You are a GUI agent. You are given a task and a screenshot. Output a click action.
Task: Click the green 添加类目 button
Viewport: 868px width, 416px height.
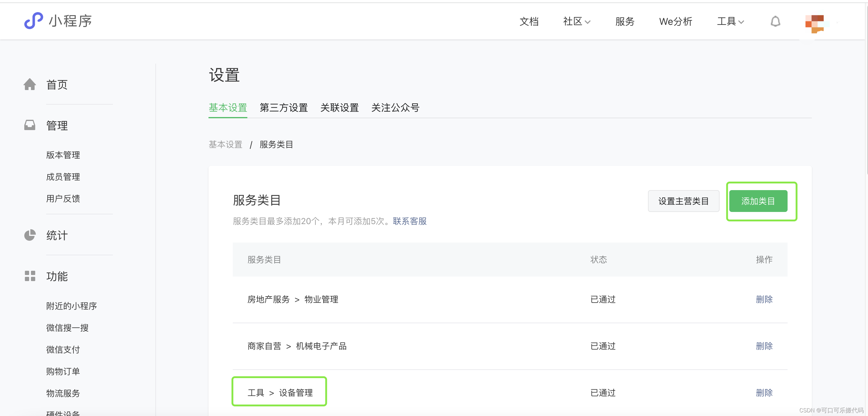(x=758, y=201)
